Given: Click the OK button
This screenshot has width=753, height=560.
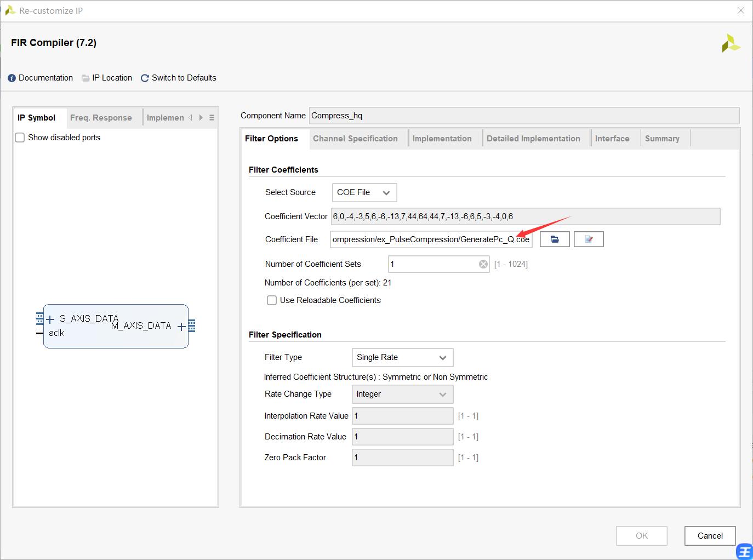Looking at the screenshot, I should point(641,536).
